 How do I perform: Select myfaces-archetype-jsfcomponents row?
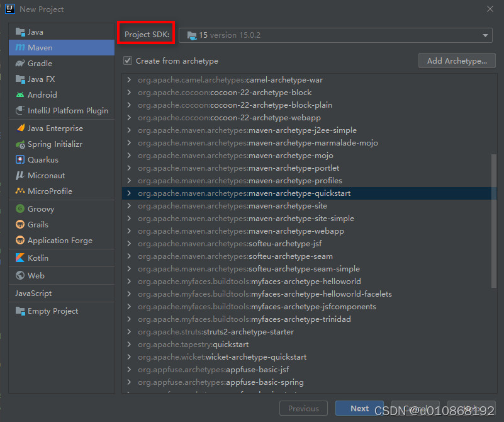click(x=309, y=307)
